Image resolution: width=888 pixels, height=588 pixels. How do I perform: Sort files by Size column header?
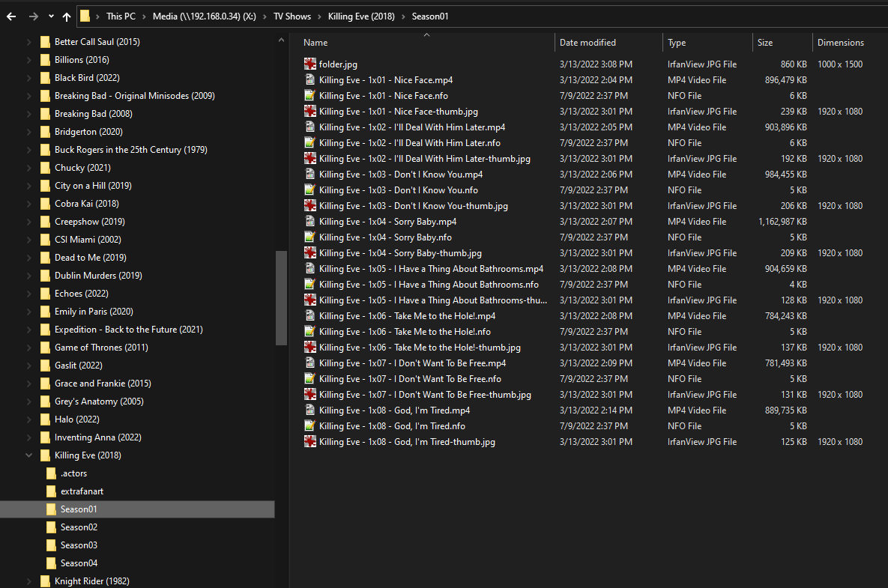(765, 43)
